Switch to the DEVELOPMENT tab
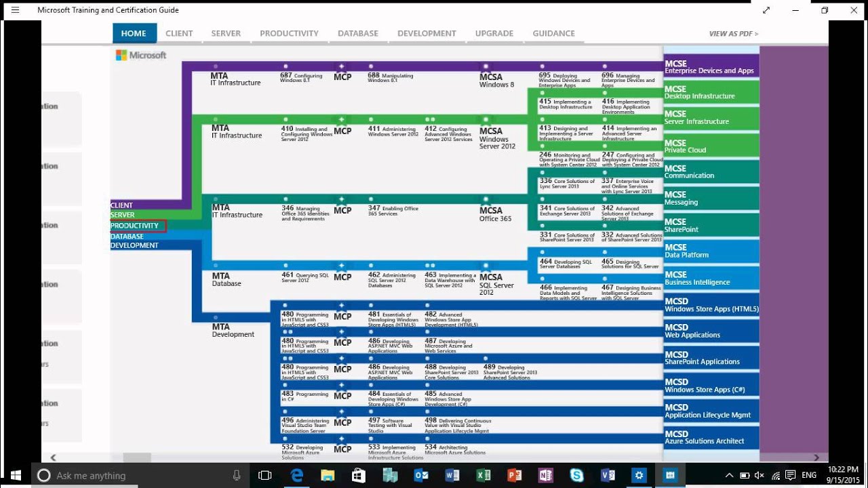The width and height of the screenshot is (868, 488). coord(427,33)
